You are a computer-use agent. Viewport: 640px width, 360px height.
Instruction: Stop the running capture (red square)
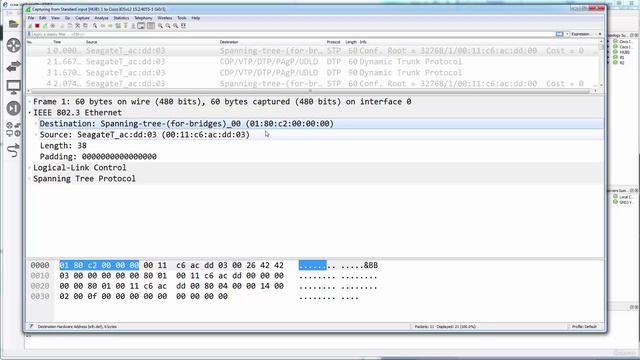(37, 26)
